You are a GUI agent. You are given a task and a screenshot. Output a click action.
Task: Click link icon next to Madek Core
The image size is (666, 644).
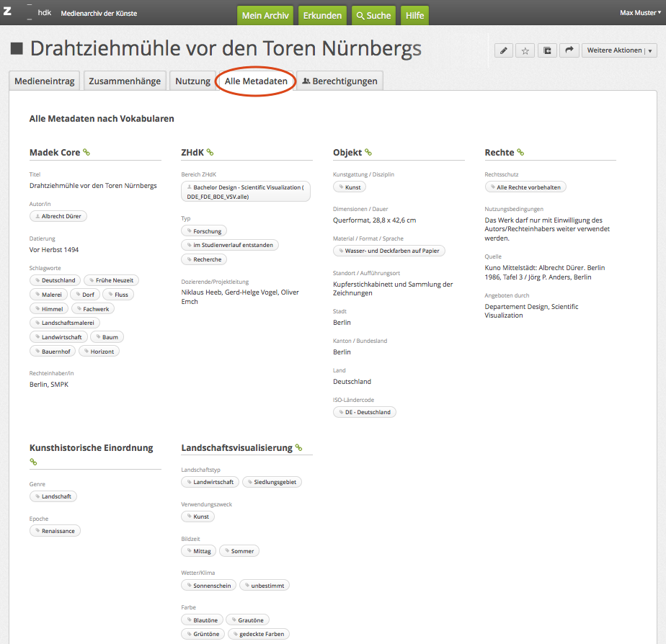pyautogui.click(x=86, y=153)
